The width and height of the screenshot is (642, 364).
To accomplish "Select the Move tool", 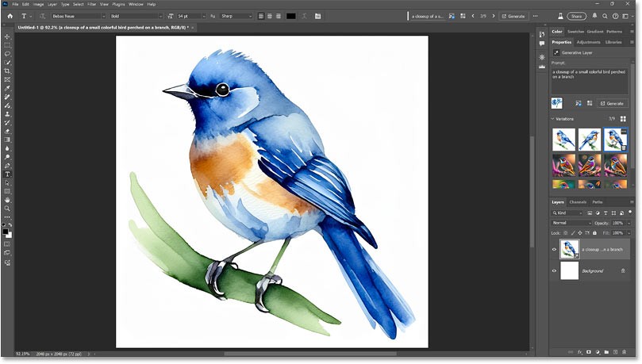I will 8,36.
